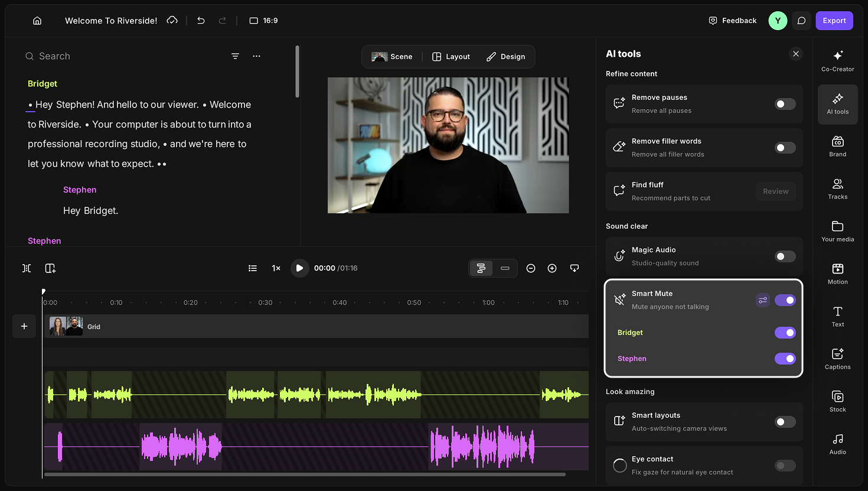Switch to the Design tab
This screenshot has height=491, width=868.
point(506,57)
